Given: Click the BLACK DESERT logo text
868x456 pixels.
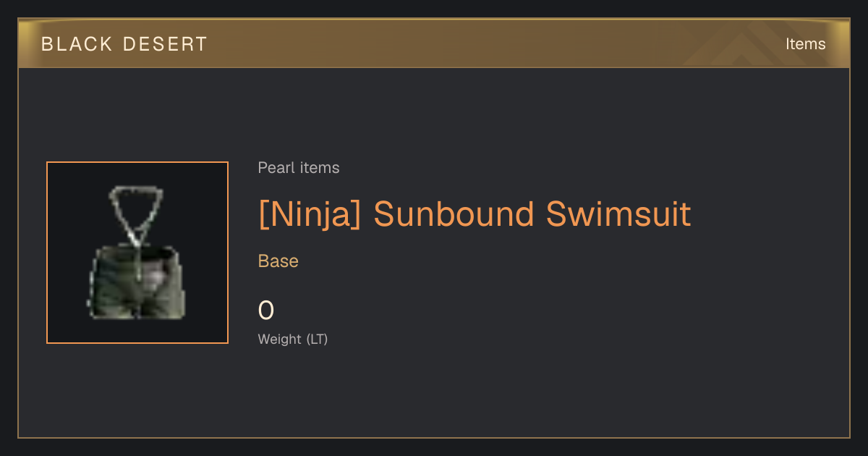Looking at the screenshot, I should click(x=124, y=44).
